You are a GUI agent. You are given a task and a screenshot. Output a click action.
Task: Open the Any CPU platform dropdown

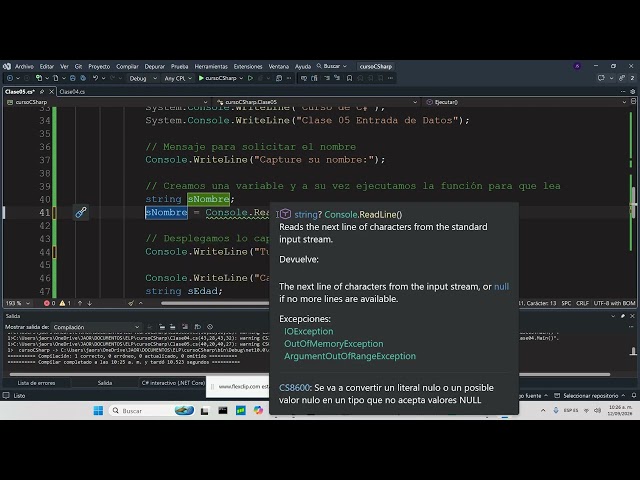pos(178,78)
